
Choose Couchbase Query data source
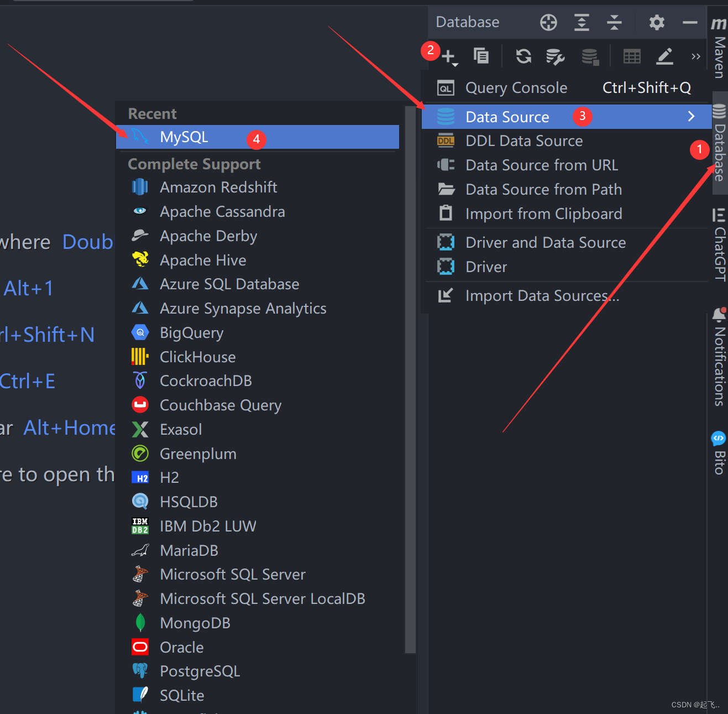(x=258, y=405)
